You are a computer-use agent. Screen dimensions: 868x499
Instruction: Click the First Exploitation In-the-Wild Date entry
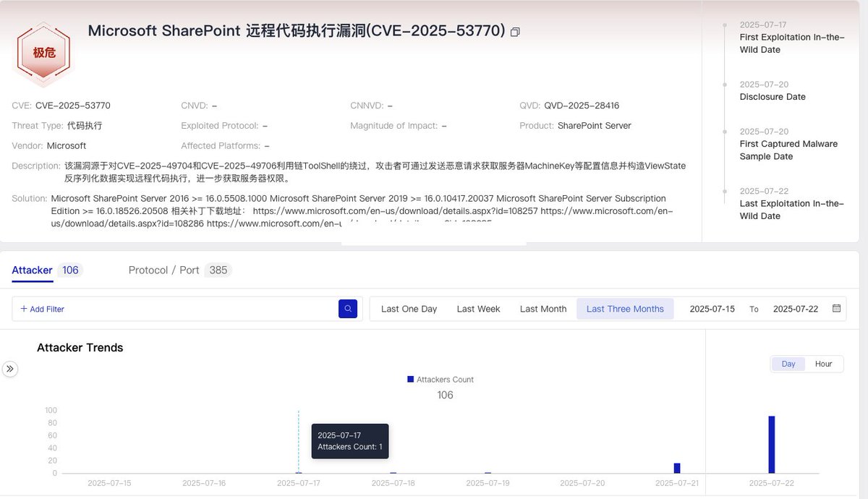[791, 38]
